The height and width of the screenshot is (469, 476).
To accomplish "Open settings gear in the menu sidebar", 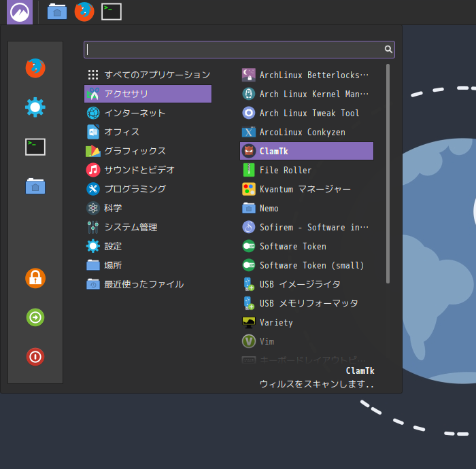I will click(35, 107).
